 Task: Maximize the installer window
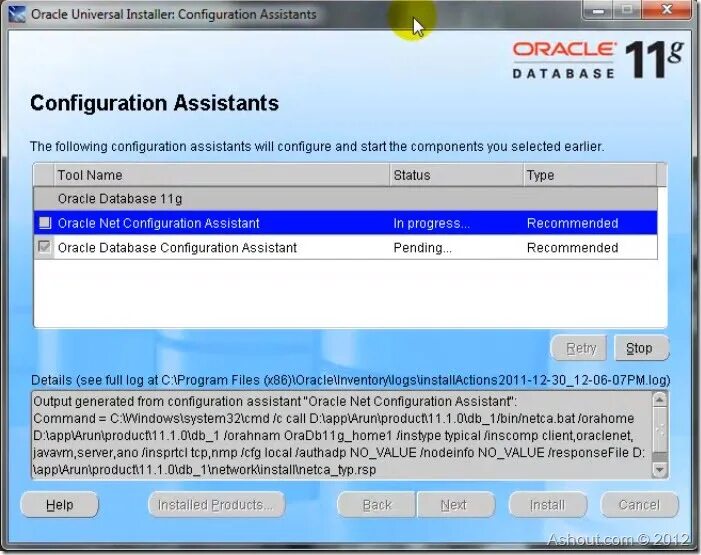627,10
